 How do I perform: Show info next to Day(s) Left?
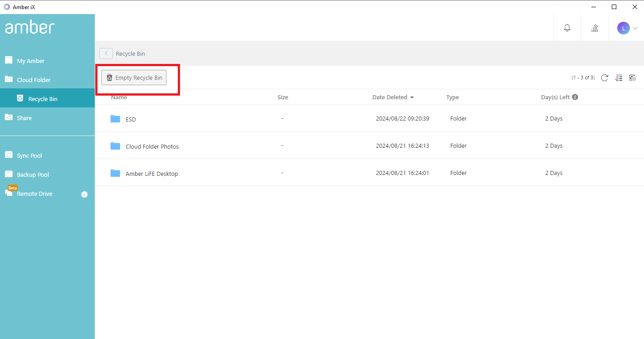(575, 97)
